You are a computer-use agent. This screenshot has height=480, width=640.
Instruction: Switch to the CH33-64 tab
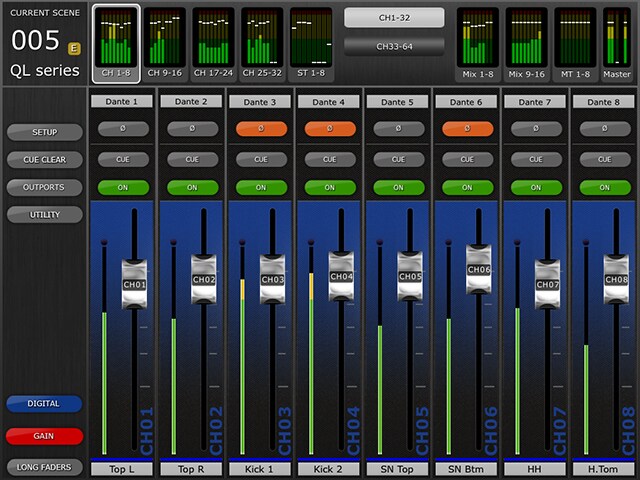(395, 46)
